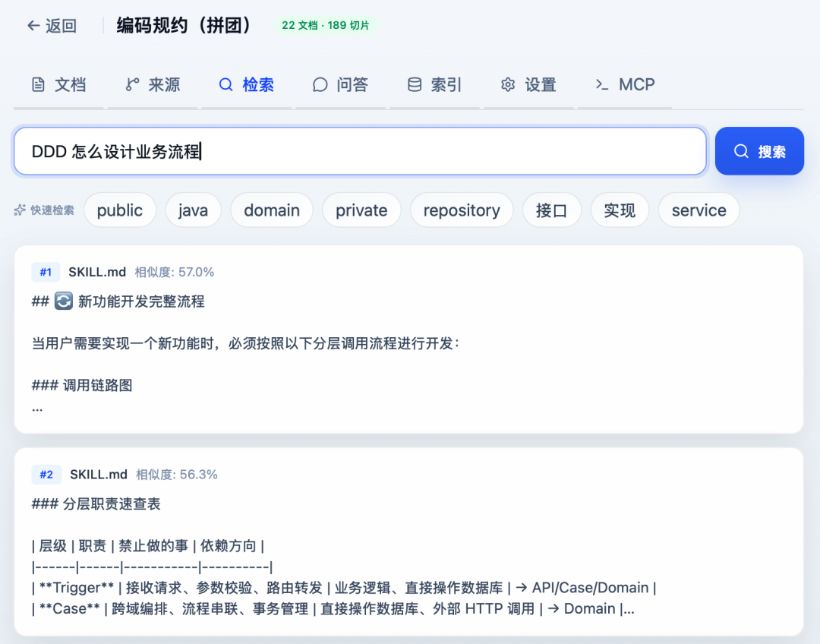
Task: Click the 层级 | 职责 table header row
Action: [x=148, y=546]
